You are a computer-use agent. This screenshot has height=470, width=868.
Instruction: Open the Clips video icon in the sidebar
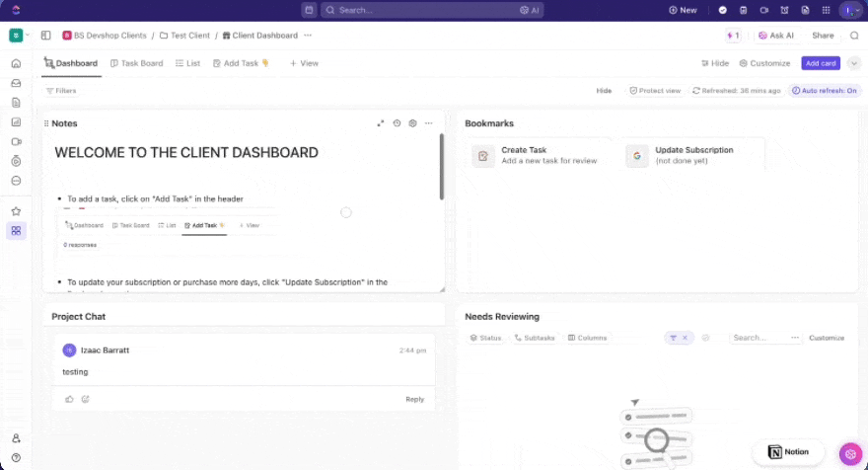16,141
